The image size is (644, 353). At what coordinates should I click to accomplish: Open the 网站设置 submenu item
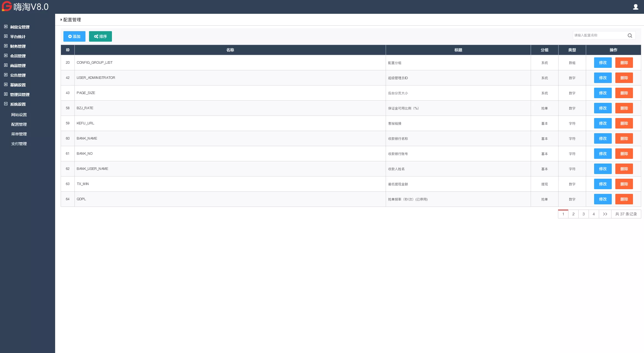point(19,115)
